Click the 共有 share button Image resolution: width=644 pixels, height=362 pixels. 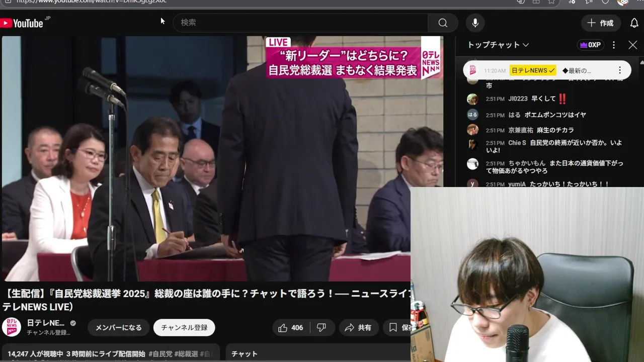tap(358, 328)
